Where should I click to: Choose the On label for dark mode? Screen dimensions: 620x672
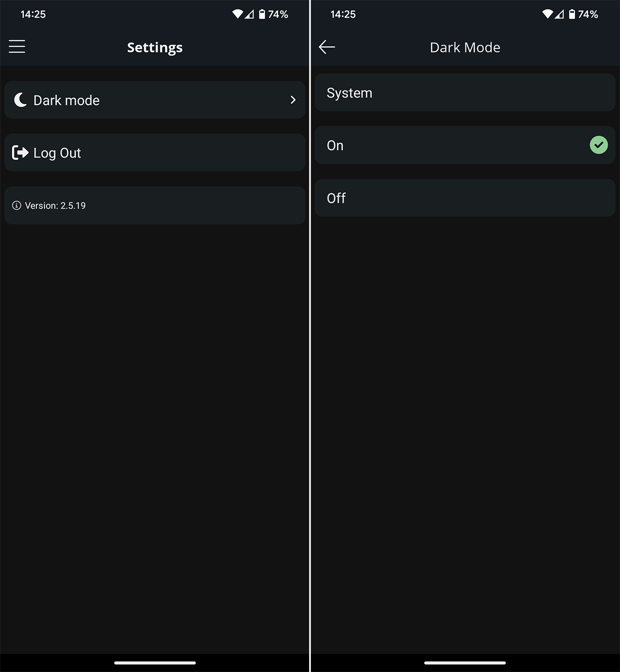click(335, 145)
